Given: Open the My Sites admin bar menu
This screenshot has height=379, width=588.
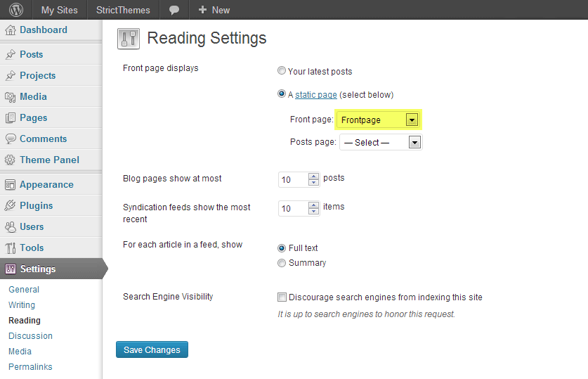Looking at the screenshot, I should (x=59, y=10).
